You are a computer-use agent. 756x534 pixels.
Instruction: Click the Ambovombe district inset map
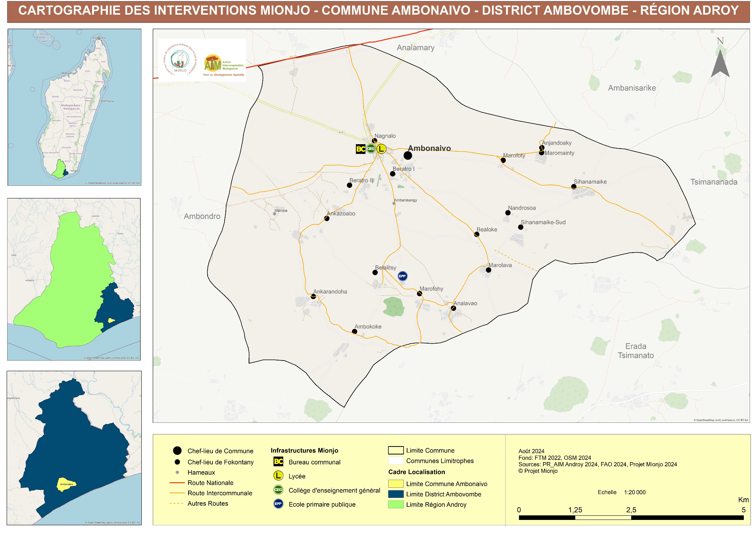click(74, 448)
